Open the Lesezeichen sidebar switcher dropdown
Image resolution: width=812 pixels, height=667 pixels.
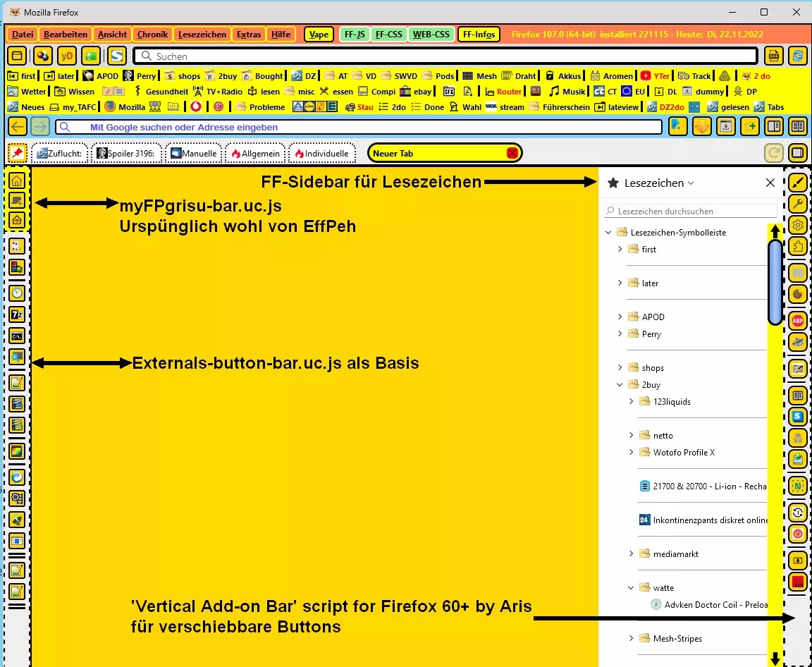659,183
